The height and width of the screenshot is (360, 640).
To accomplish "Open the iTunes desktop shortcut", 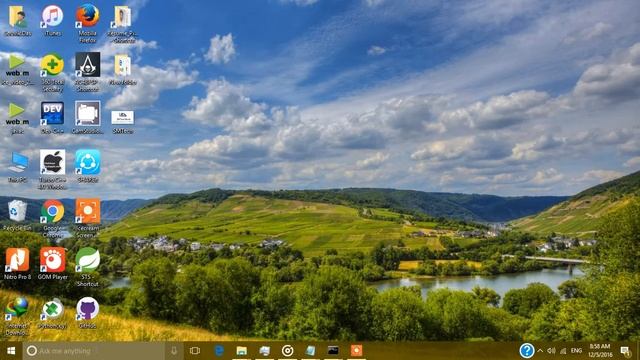I will pos(52,20).
